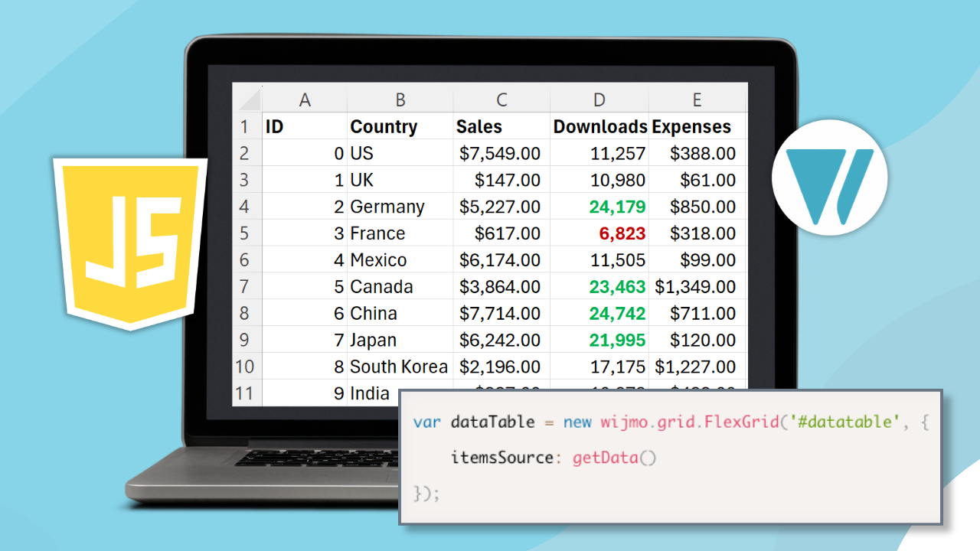Select column header E
The height and width of the screenshot is (551, 980).
click(x=697, y=99)
